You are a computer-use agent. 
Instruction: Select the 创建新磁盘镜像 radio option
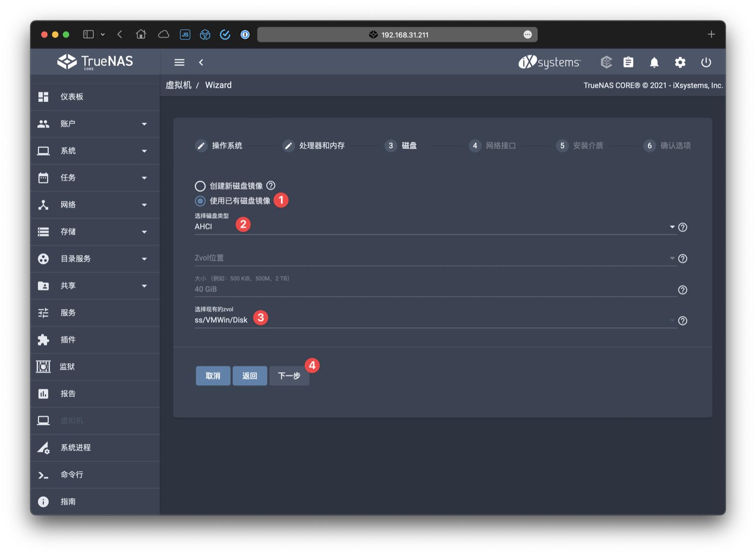pos(200,186)
